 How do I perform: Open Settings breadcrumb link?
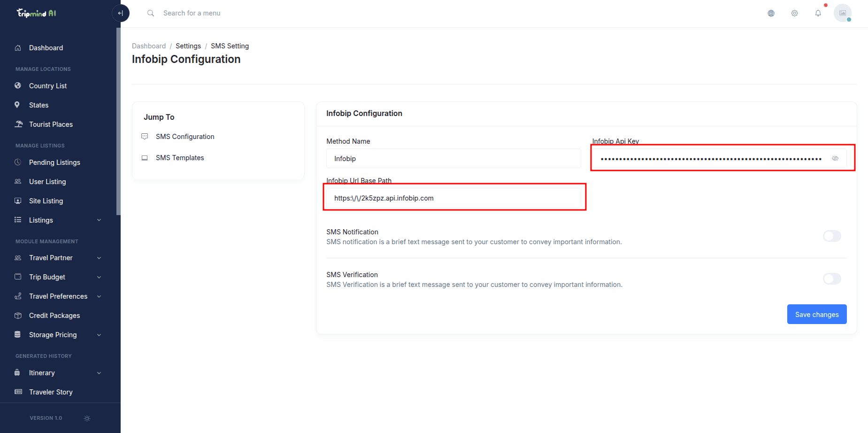188,46
